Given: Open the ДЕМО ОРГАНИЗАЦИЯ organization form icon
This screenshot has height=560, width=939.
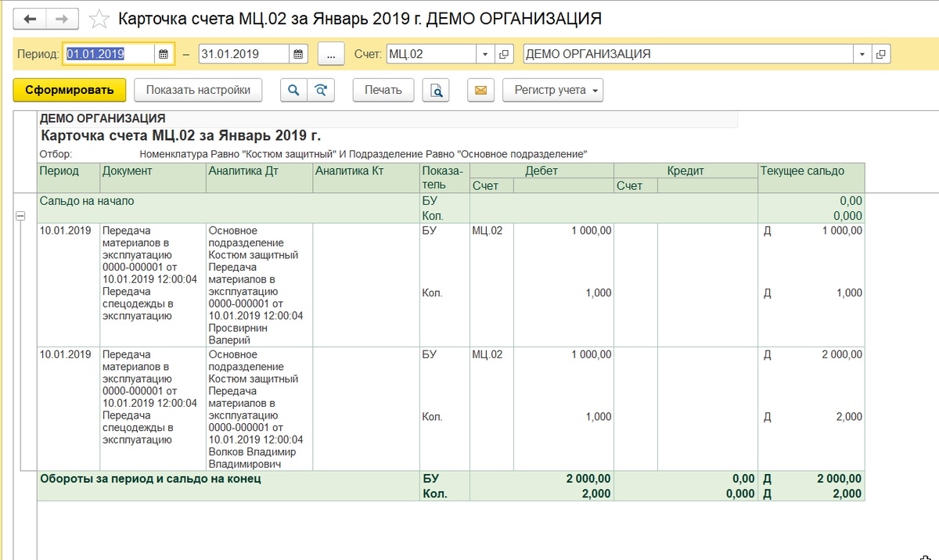Looking at the screenshot, I should [x=881, y=55].
